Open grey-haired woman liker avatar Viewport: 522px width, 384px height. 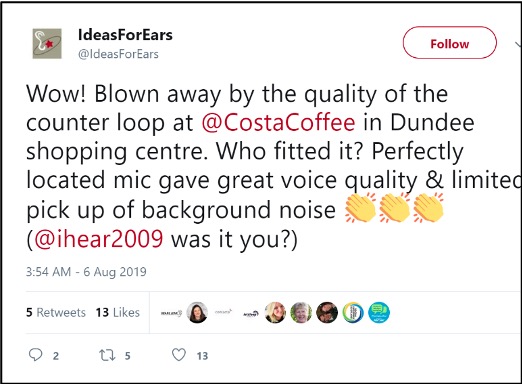[x=301, y=313]
